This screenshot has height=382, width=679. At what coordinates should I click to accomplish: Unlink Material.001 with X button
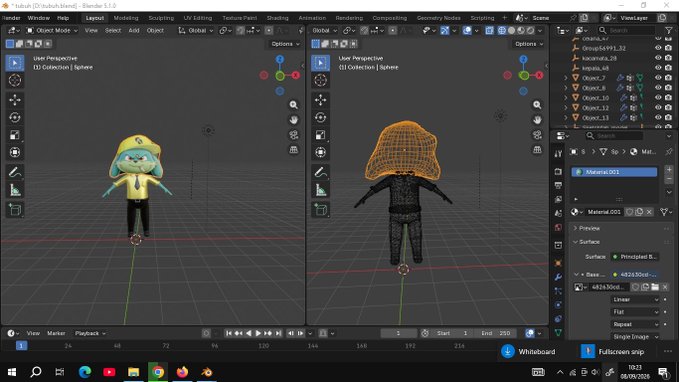coord(649,212)
